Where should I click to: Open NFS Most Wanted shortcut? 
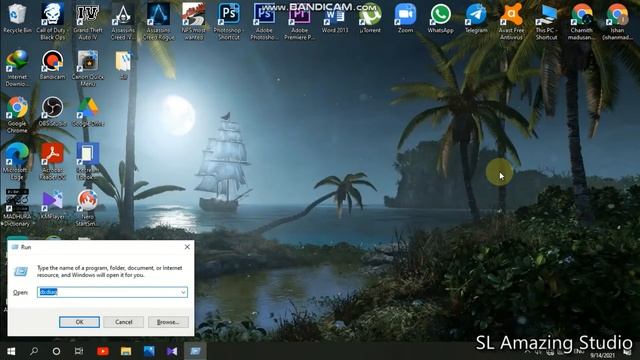pyautogui.click(x=193, y=21)
